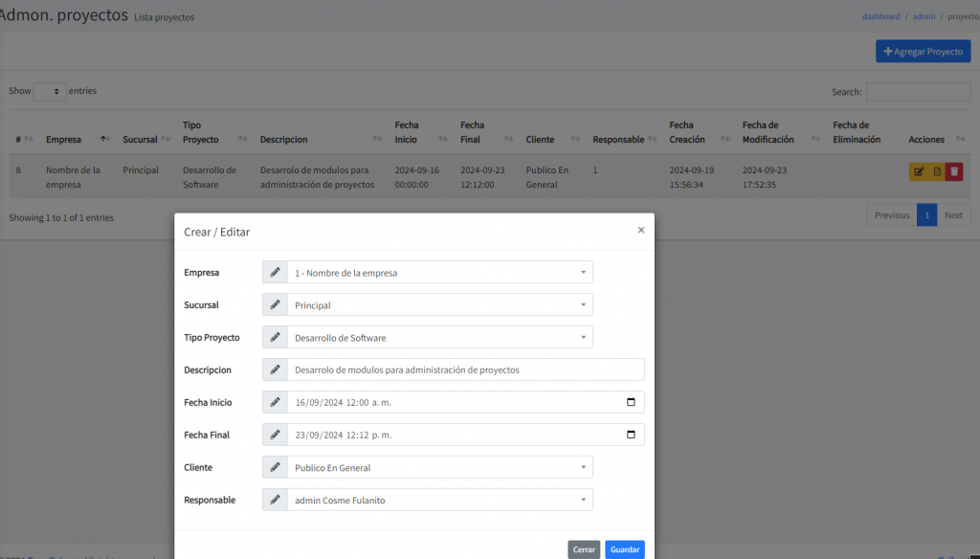
Task: Expand the Tipo Proyecto dropdown
Action: coord(439,338)
